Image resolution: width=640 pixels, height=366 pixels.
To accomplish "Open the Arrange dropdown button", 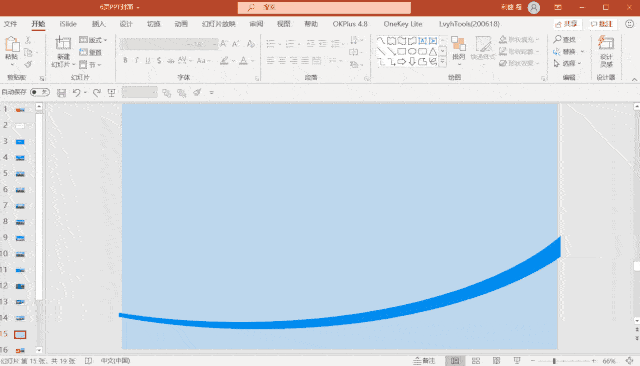I will pyautogui.click(x=459, y=50).
